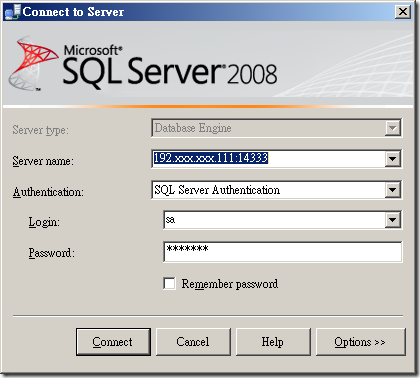Expand the Server name dropdown arrow
Image resolution: width=420 pixels, height=378 pixels.
coord(392,159)
